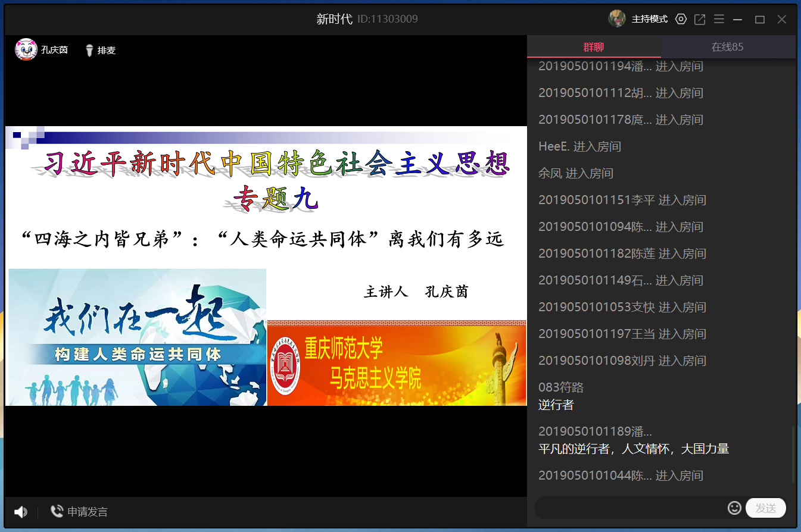Click the 083符路 username in chat
The width and height of the screenshot is (801, 532).
pos(560,387)
